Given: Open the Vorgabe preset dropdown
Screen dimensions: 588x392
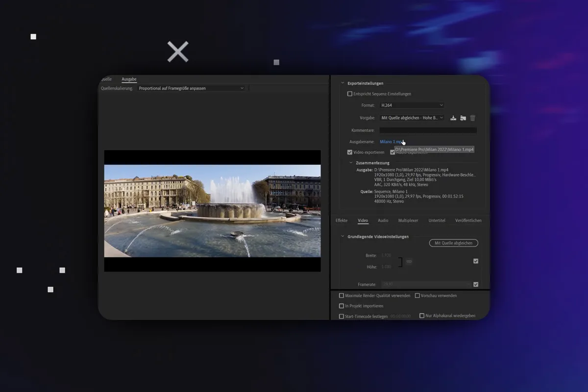Looking at the screenshot, I should click(412, 118).
